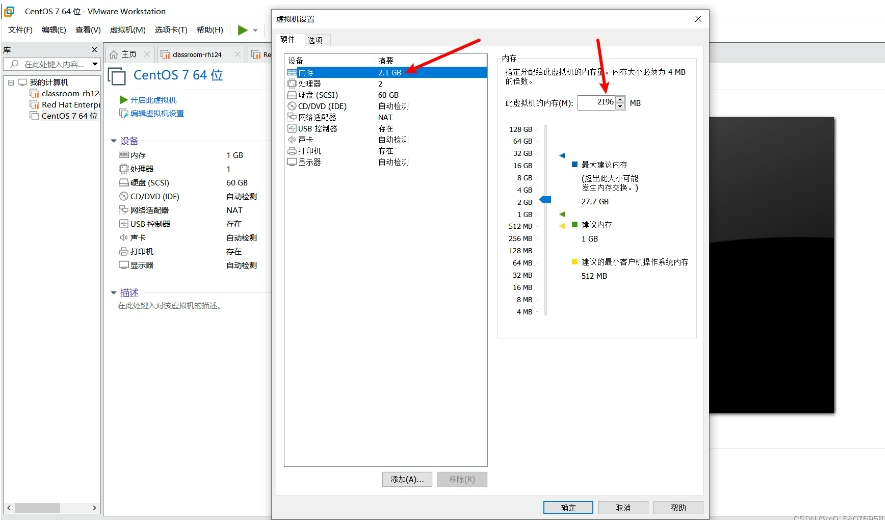Select the CD/DVD (IDE) row in hardware list
Image resolution: width=885 pixels, height=520 pixels.
(386, 106)
